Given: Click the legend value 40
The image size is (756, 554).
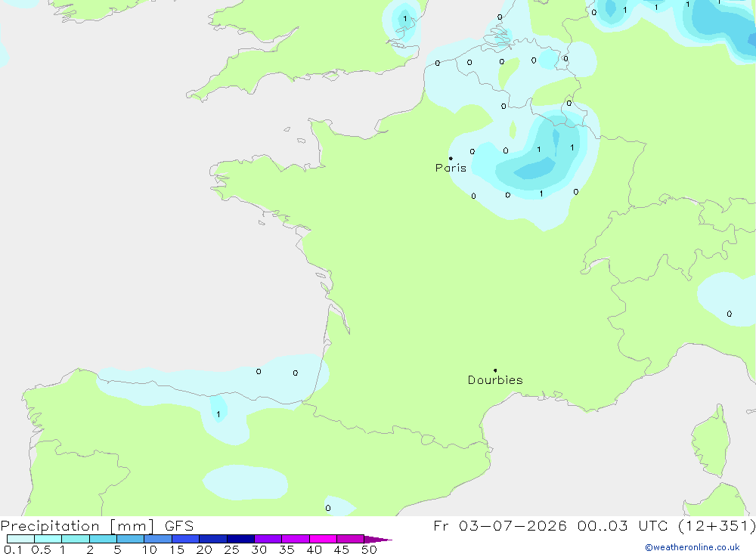Looking at the screenshot, I should 314,549.
